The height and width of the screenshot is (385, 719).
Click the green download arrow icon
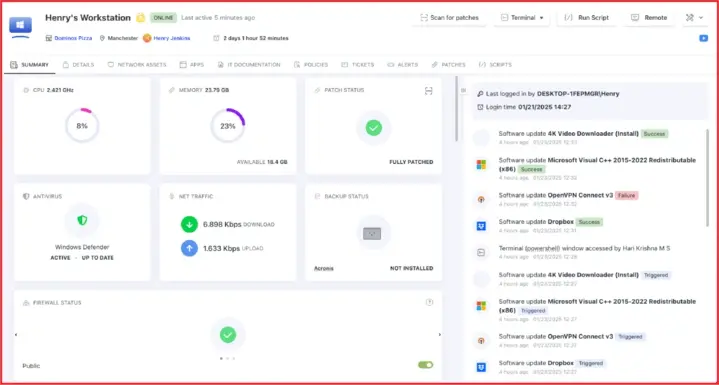[x=189, y=225]
